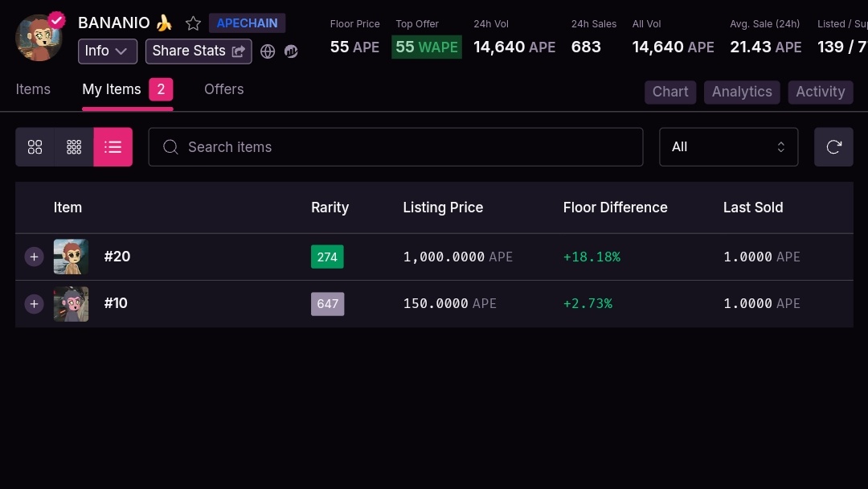The height and width of the screenshot is (489, 868).
Task: Select the My Items tab
Action: [x=127, y=90]
